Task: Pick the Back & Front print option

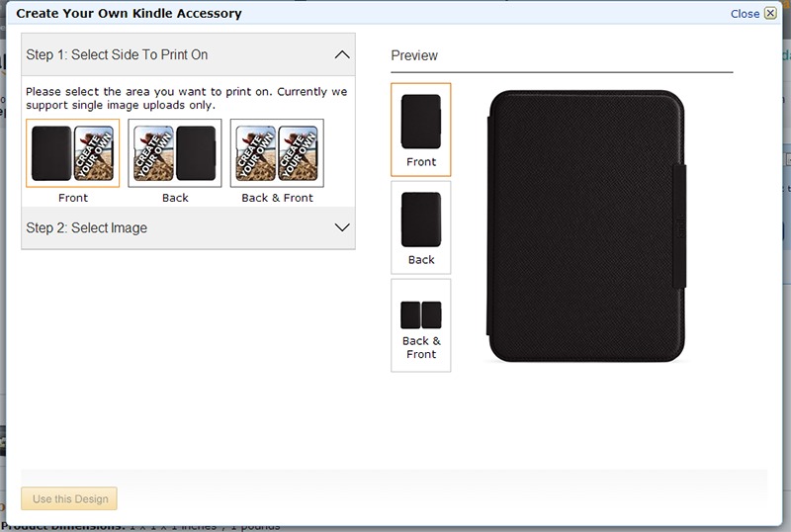Action: [x=277, y=153]
